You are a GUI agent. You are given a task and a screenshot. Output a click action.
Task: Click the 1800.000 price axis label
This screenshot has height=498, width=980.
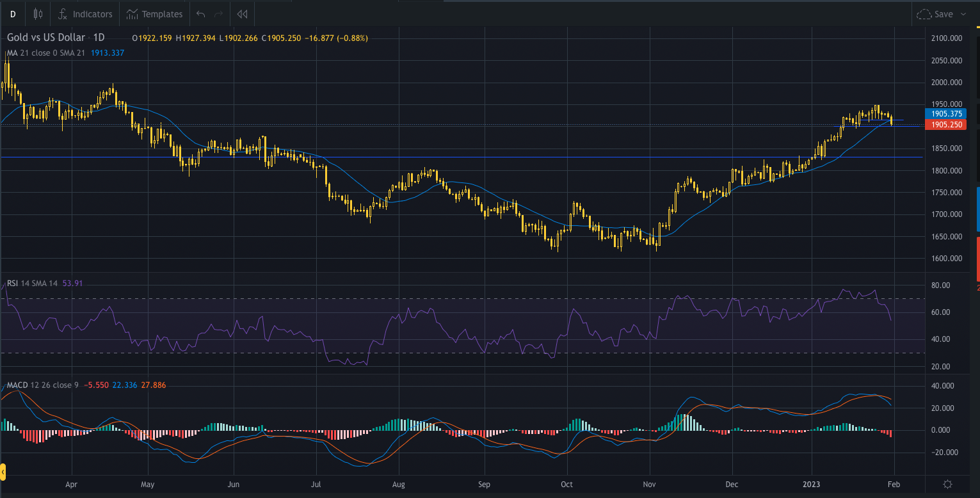[948, 171]
